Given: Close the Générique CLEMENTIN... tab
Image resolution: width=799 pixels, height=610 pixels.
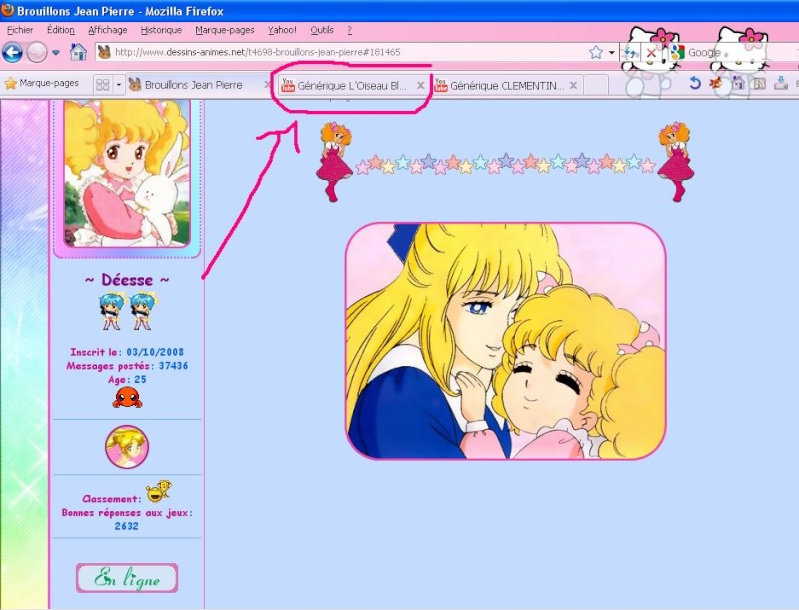Looking at the screenshot, I should pos(573,86).
